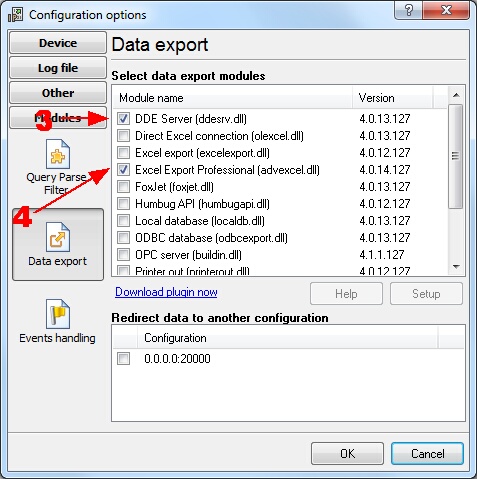This screenshot has height=479, width=477.
Task: Click the Cancel button
Action: (x=427, y=454)
